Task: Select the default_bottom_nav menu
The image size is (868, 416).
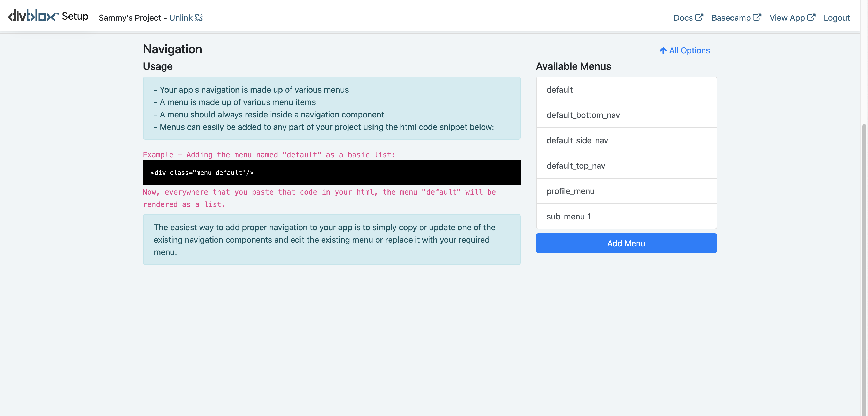Action: [626, 115]
